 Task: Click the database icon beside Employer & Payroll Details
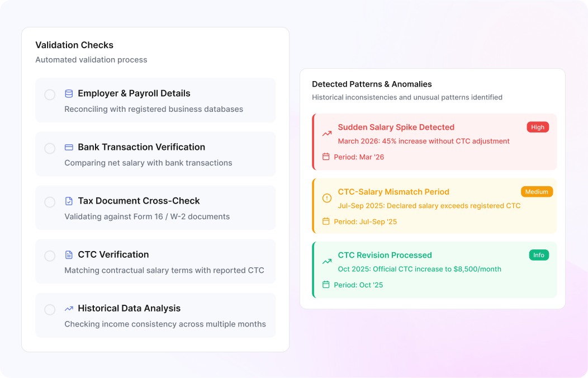[69, 93]
